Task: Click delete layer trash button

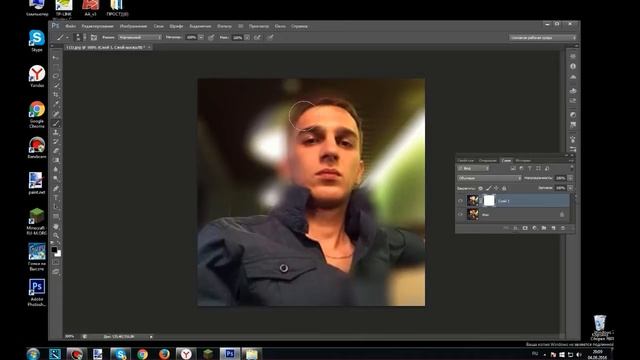Action: coord(563,228)
